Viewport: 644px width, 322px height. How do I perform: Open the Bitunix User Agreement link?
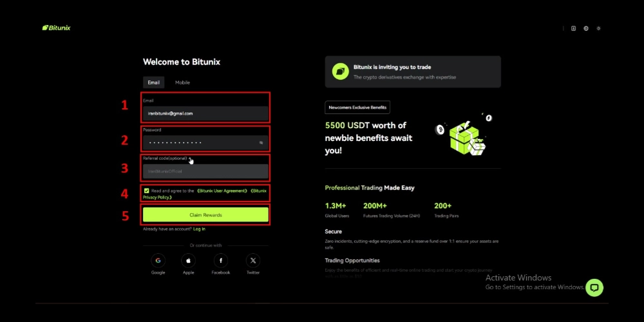(x=222, y=191)
